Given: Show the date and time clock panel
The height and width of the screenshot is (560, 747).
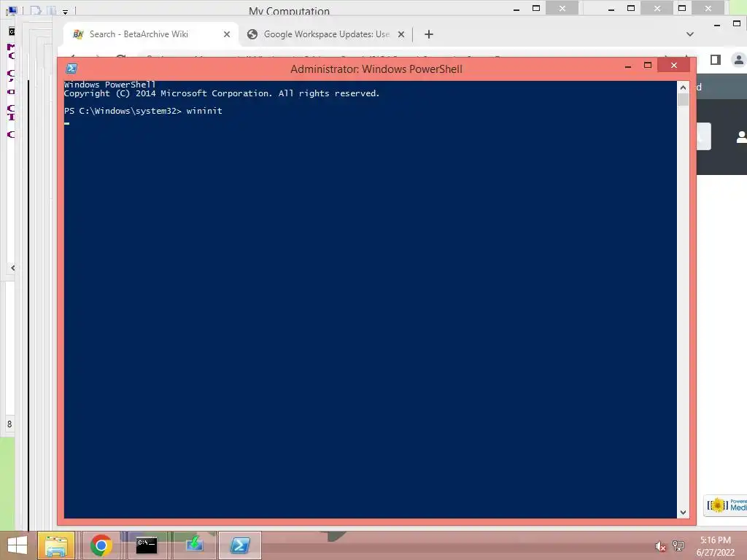Looking at the screenshot, I should (715, 546).
